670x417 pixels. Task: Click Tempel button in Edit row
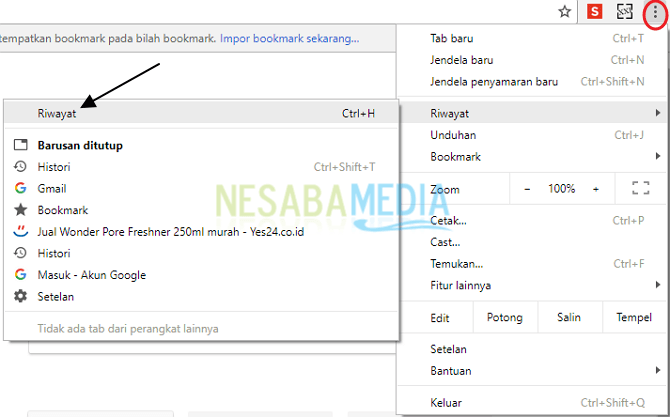[x=635, y=317]
